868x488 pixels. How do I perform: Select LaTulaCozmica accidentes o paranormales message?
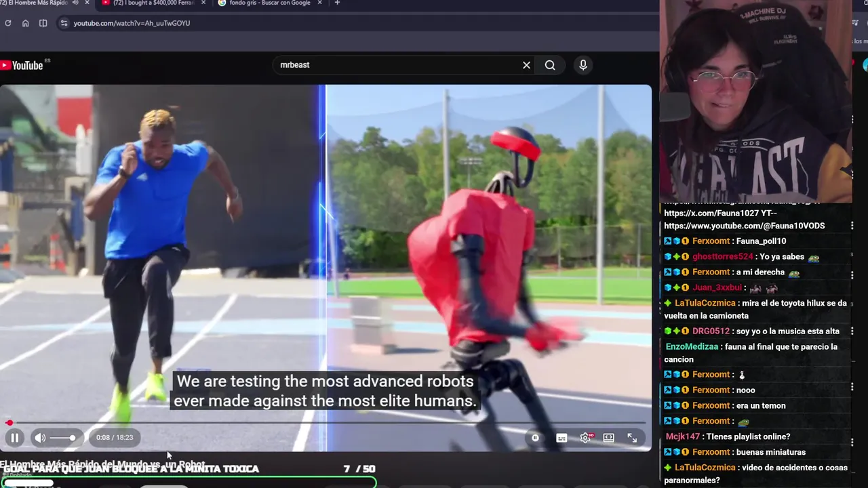point(755,474)
